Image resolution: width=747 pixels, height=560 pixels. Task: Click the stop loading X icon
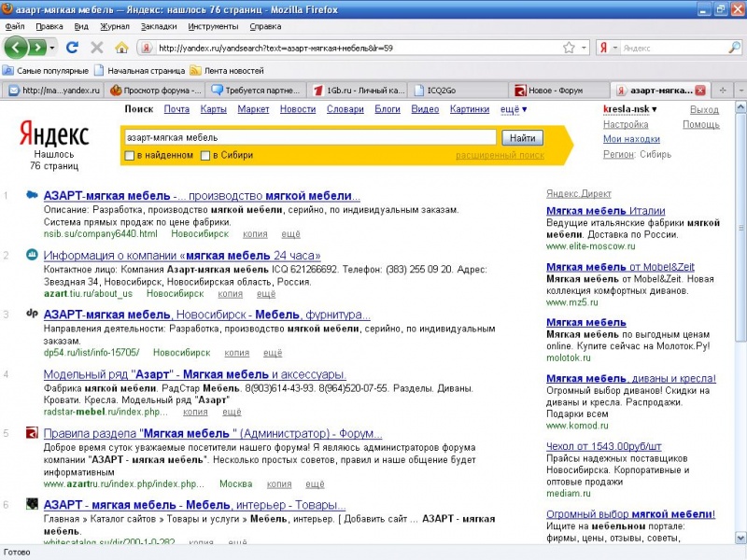point(97,47)
